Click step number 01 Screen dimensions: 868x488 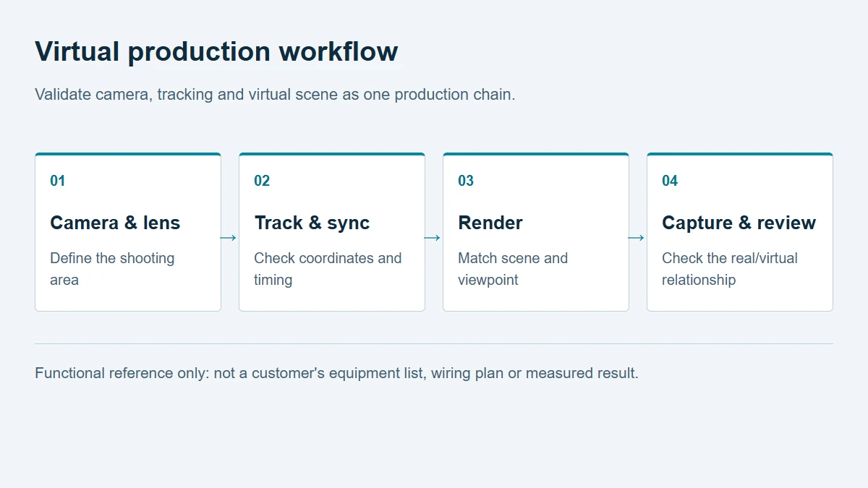click(x=58, y=181)
